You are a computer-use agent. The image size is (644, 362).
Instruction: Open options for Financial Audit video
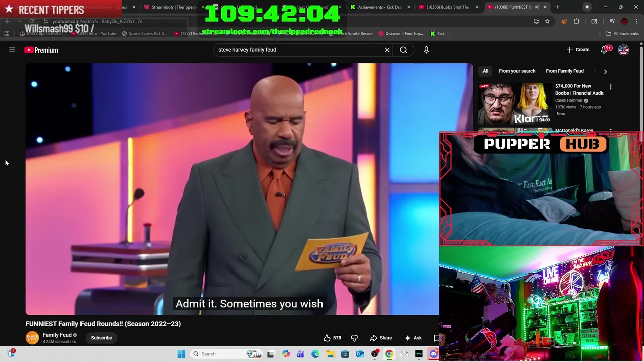tap(611, 87)
